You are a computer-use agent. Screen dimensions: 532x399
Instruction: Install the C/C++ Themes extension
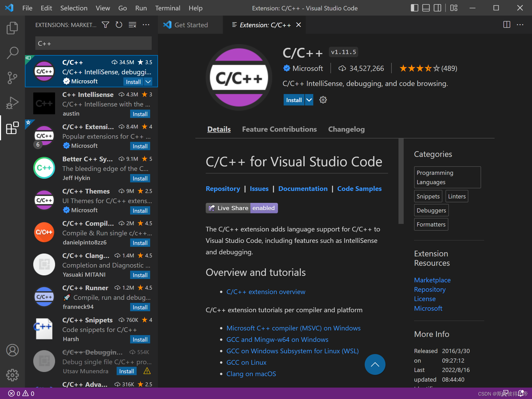(140, 211)
